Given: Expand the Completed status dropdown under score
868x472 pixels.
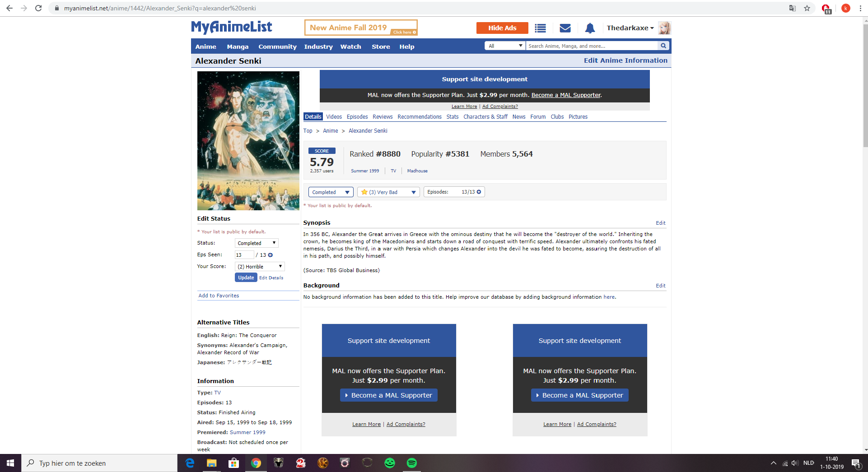Looking at the screenshot, I should 331,192.
